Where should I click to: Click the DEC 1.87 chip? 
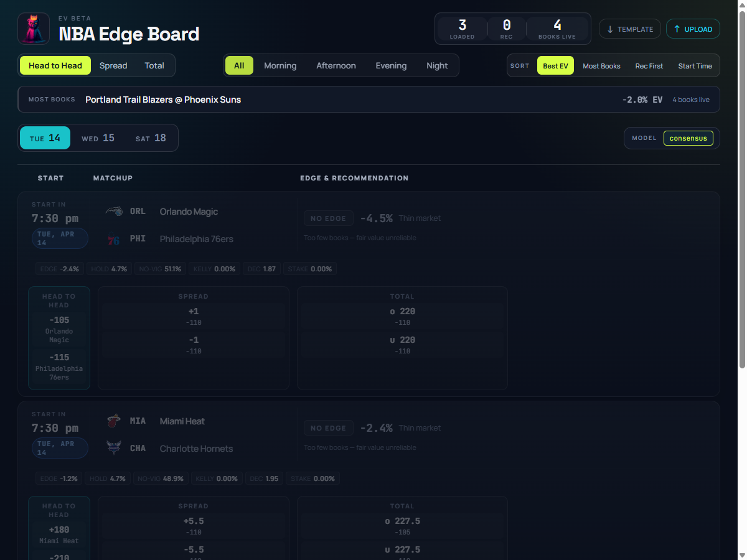[261, 269]
